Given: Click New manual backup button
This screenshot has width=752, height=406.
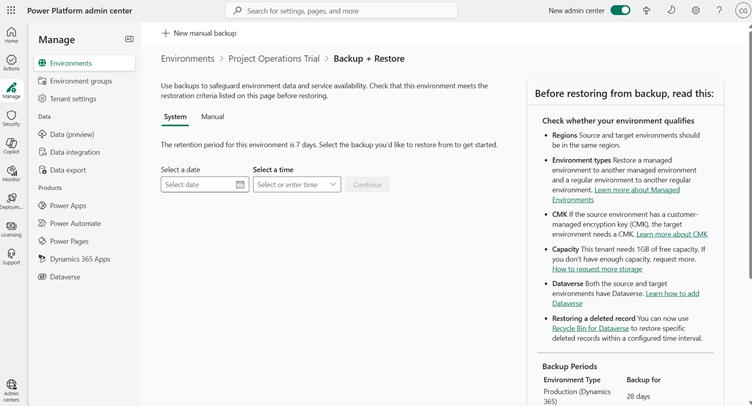Looking at the screenshot, I should coord(199,33).
